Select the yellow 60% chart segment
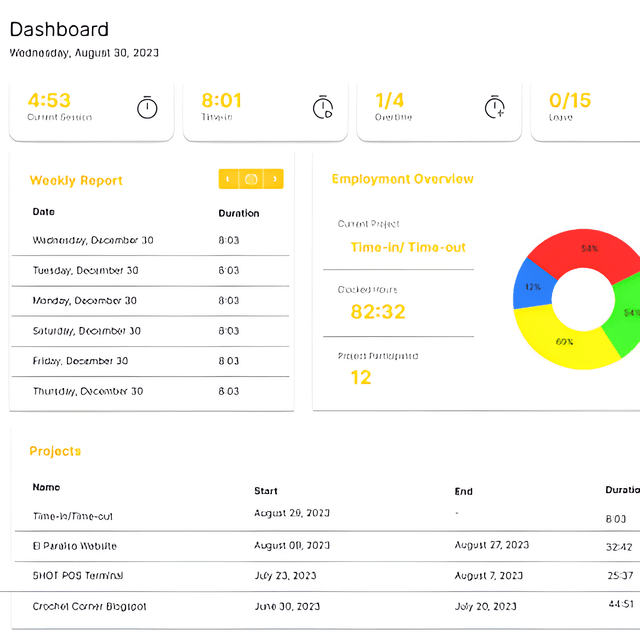 (x=565, y=344)
